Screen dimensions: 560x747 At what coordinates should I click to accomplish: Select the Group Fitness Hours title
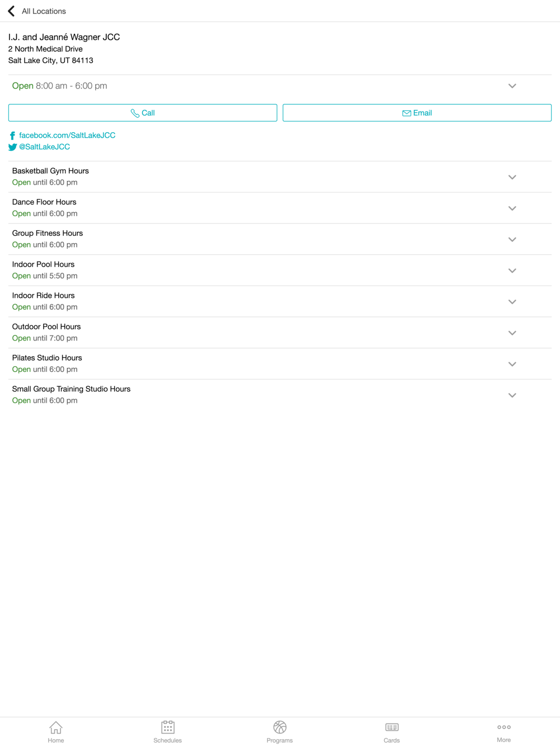point(48,233)
